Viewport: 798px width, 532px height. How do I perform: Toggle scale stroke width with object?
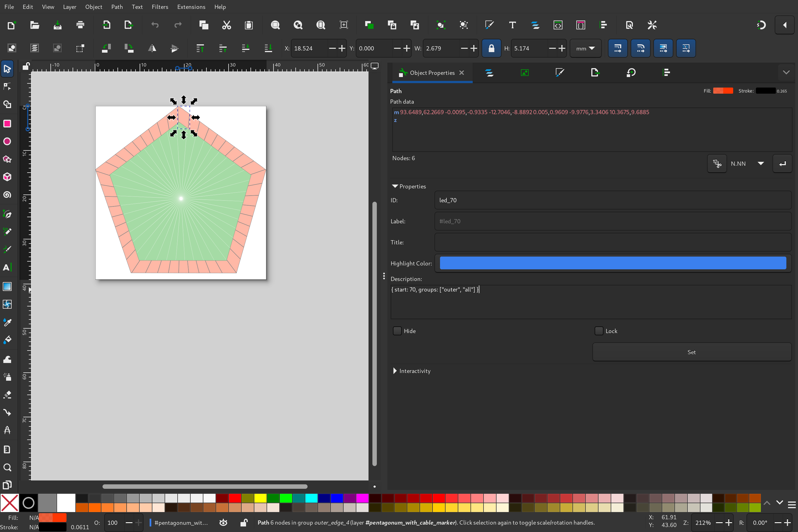click(x=618, y=48)
